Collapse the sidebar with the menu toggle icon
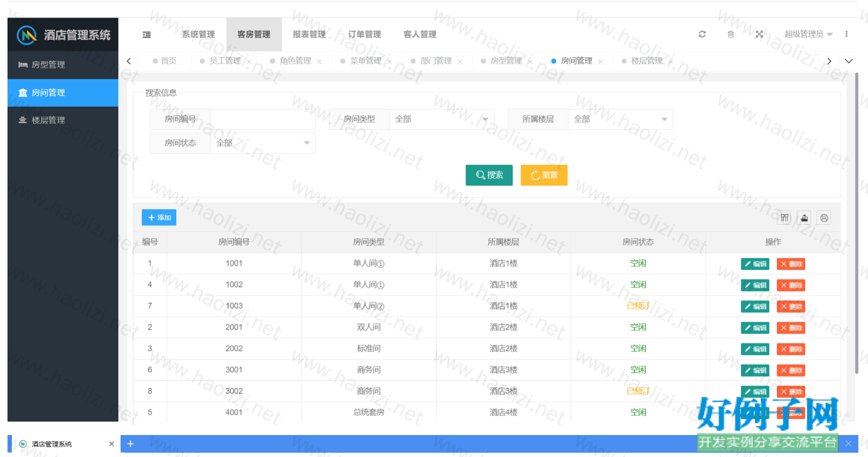 pos(146,34)
